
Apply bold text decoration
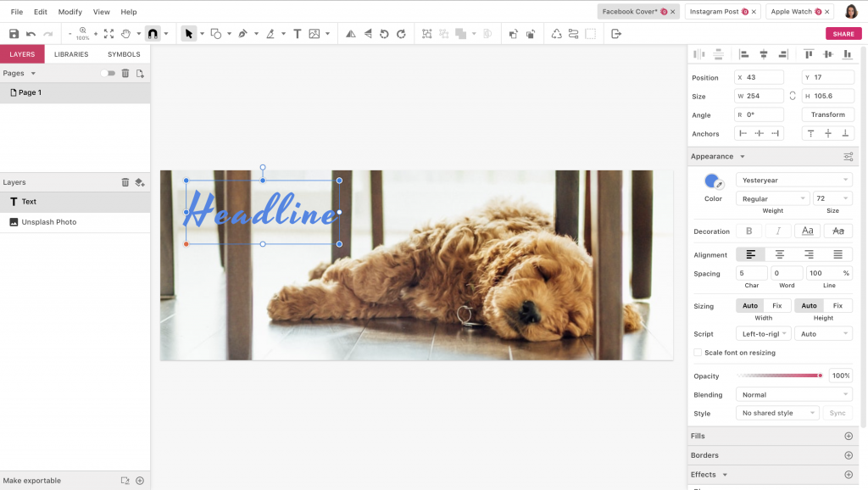point(749,231)
